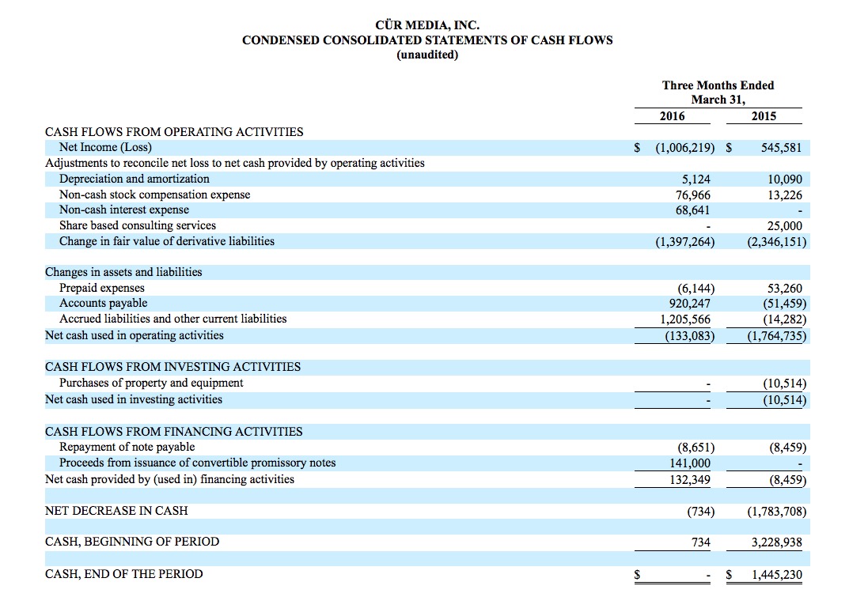Select the value "(1,783,708)"
The width and height of the screenshot is (868, 597).
pos(777,512)
